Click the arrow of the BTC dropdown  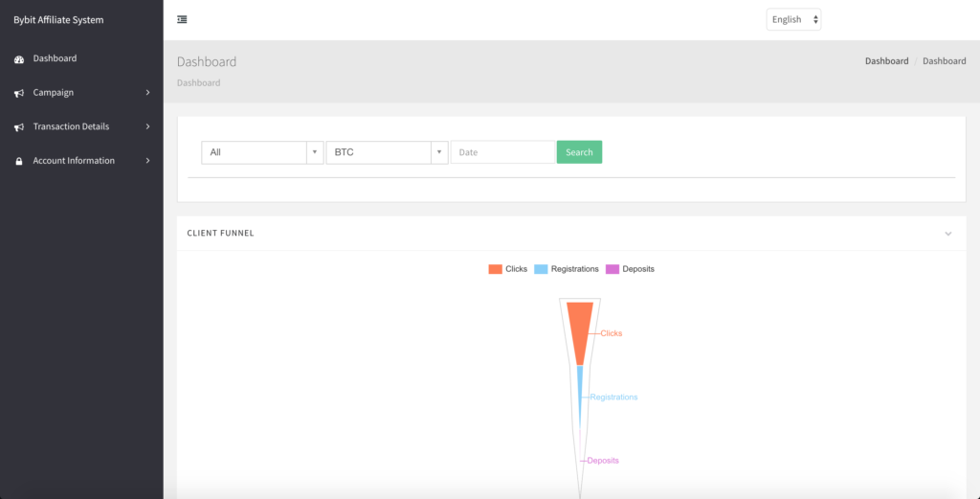439,152
